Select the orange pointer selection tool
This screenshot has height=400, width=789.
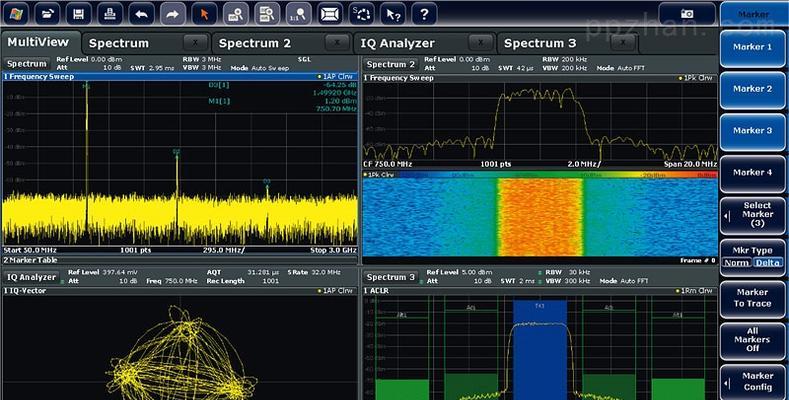pos(203,14)
